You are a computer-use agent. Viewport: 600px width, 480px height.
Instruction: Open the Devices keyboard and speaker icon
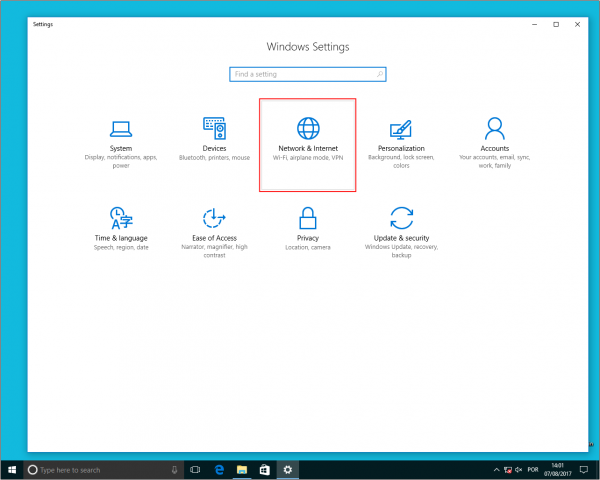pos(215,128)
